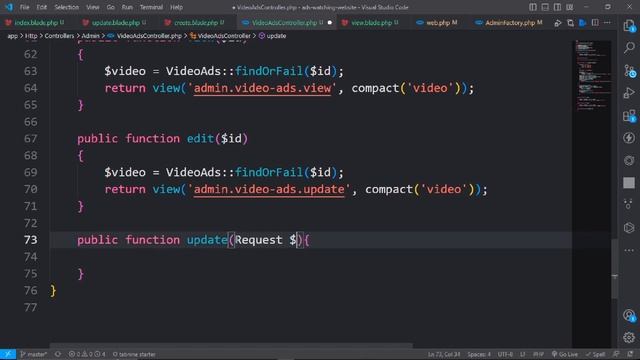
Task: Open the Run menu
Action: 127,7
